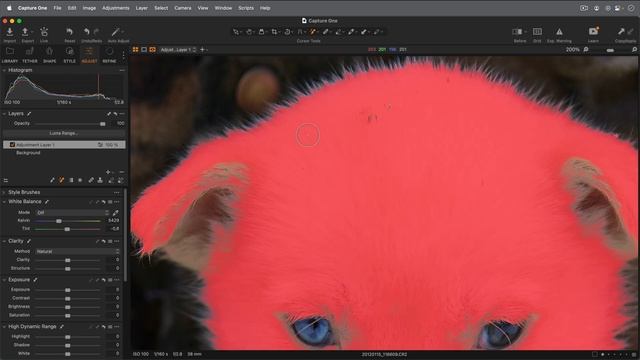Click the Kelvin value field
Image resolution: width=640 pixels, height=360 pixels.
pyautogui.click(x=113, y=220)
